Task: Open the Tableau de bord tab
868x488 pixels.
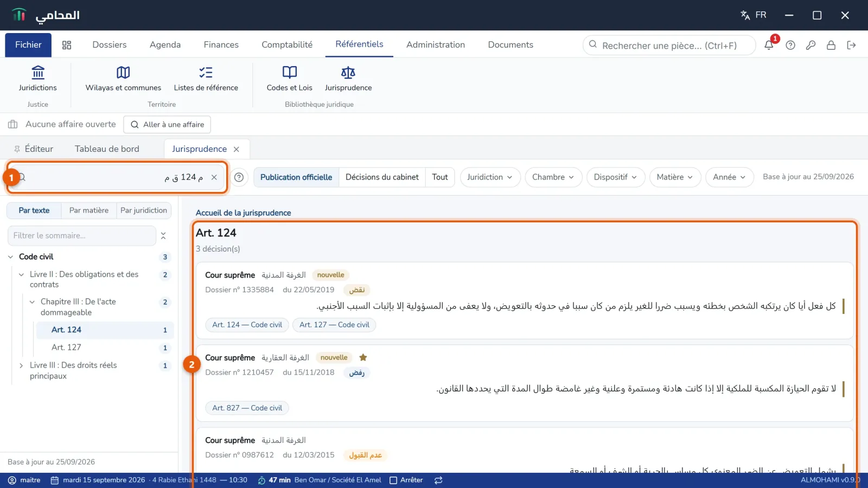Action: [x=107, y=149]
